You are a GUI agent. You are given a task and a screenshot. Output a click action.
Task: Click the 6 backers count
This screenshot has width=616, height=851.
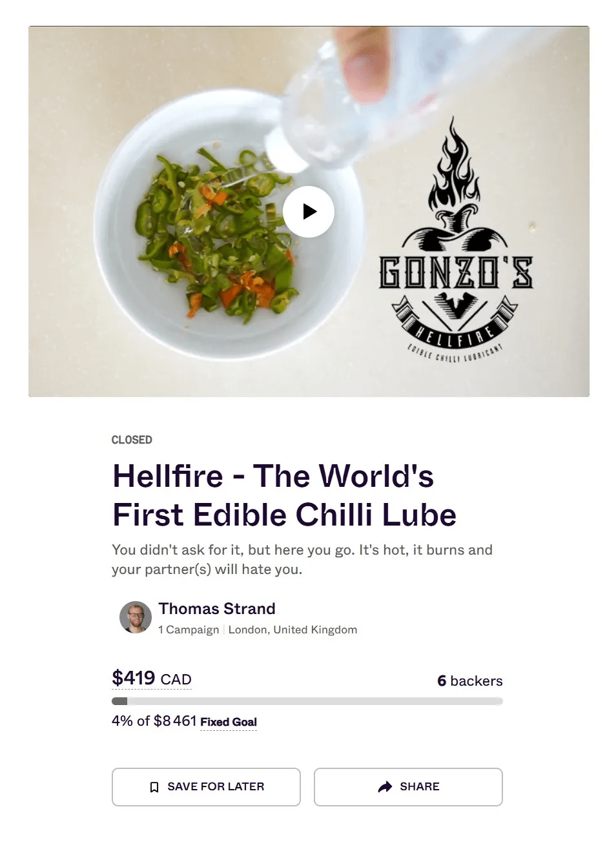[469, 681]
